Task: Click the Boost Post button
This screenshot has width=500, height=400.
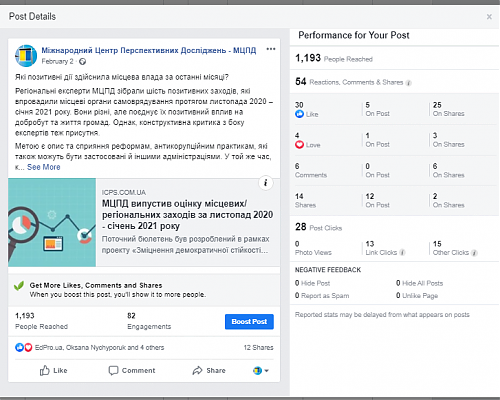Action: [x=249, y=322]
